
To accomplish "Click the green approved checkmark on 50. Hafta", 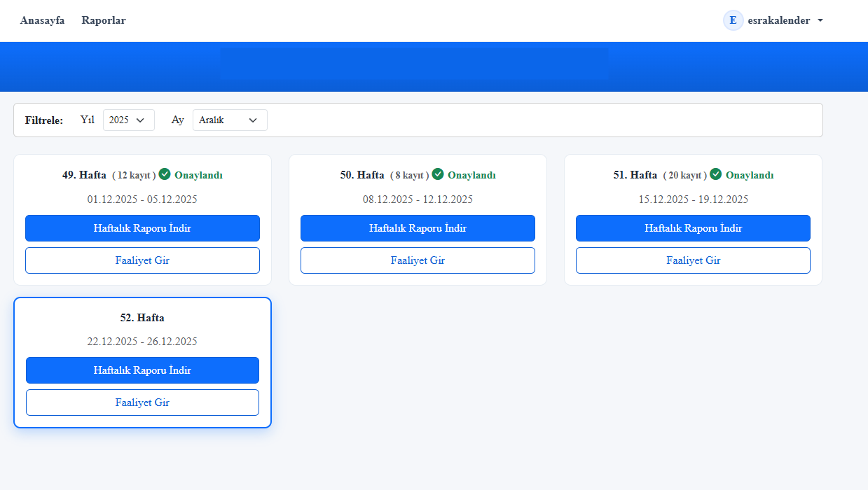I will [x=438, y=174].
